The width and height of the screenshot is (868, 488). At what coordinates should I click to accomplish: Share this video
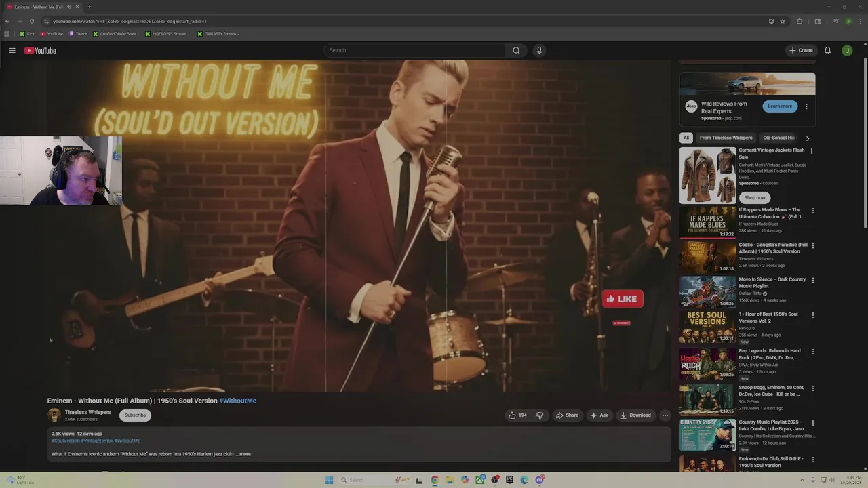(566, 415)
